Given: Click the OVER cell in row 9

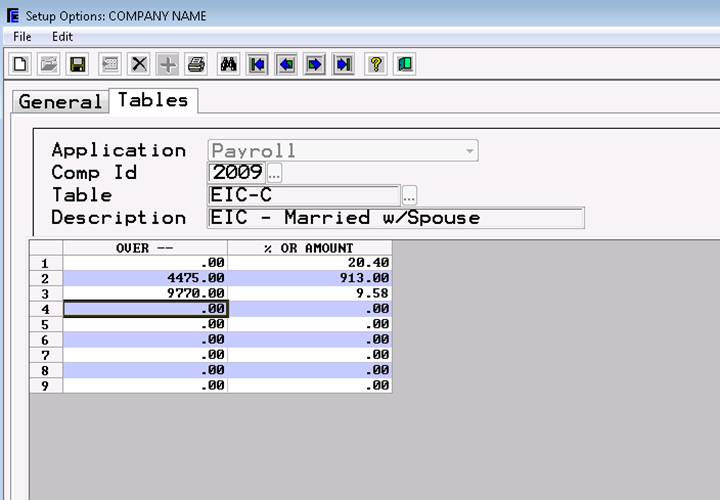Looking at the screenshot, I should [145, 385].
